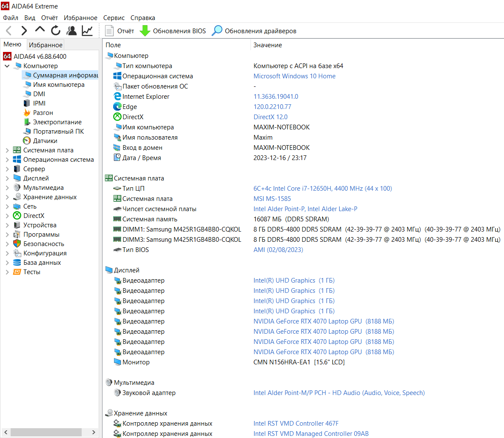Switch to the Меню tab
Image resolution: width=504 pixels, height=438 pixels.
pyautogui.click(x=12, y=44)
